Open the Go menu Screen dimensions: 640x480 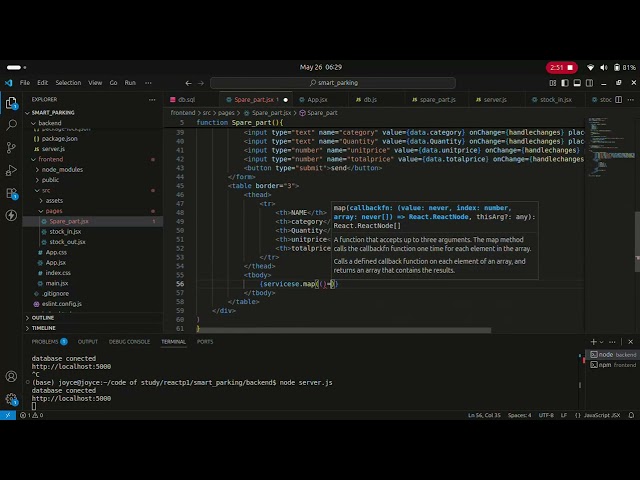[113, 83]
